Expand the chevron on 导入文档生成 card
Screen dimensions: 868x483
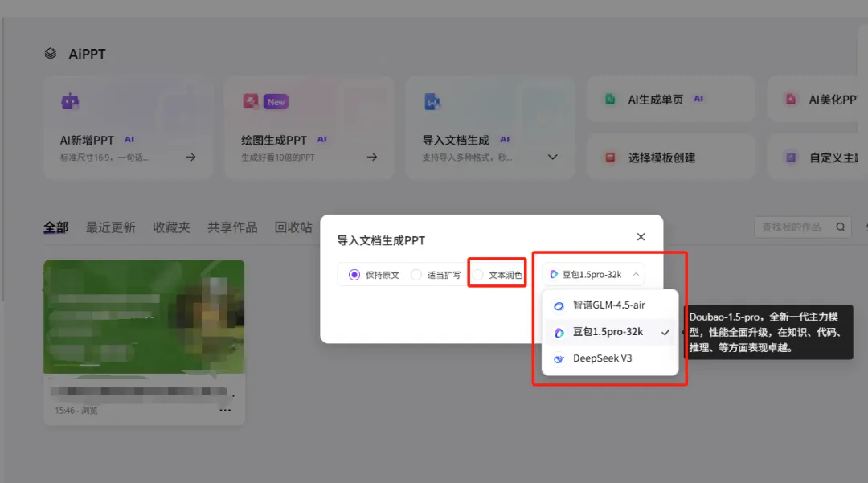point(552,158)
